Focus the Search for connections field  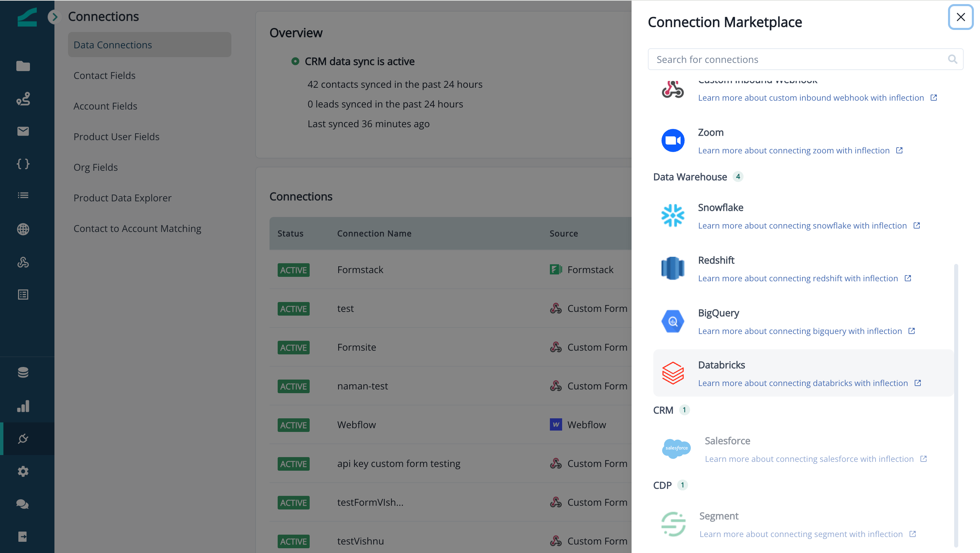tap(805, 59)
